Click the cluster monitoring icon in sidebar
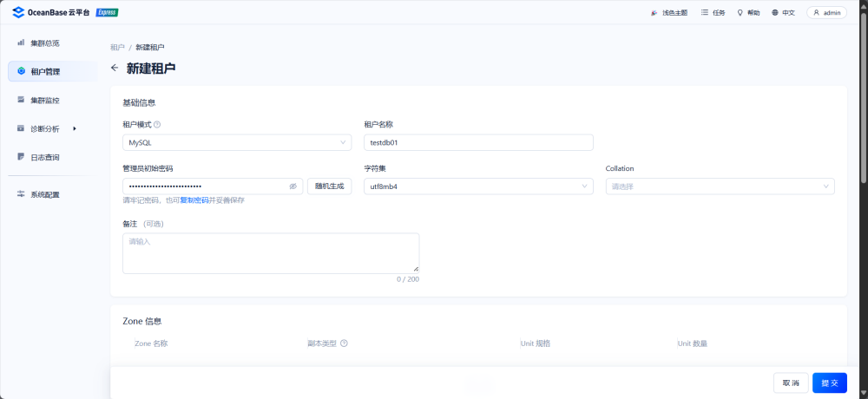 [21, 100]
